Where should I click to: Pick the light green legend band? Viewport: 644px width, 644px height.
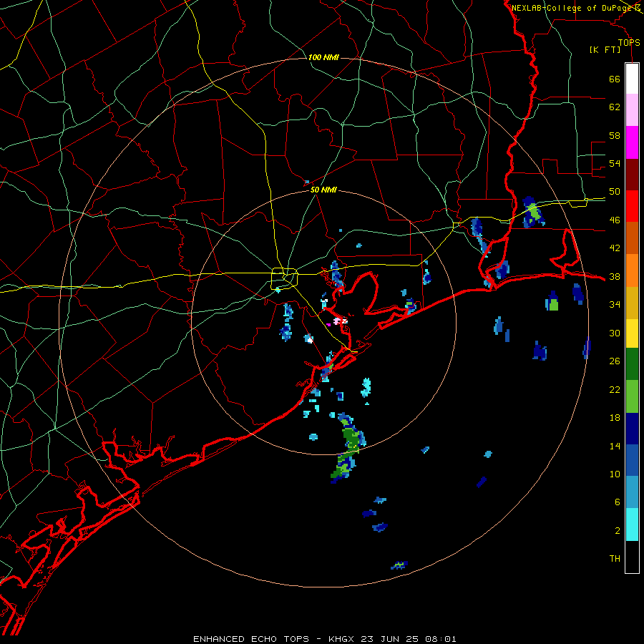(x=632, y=396)
